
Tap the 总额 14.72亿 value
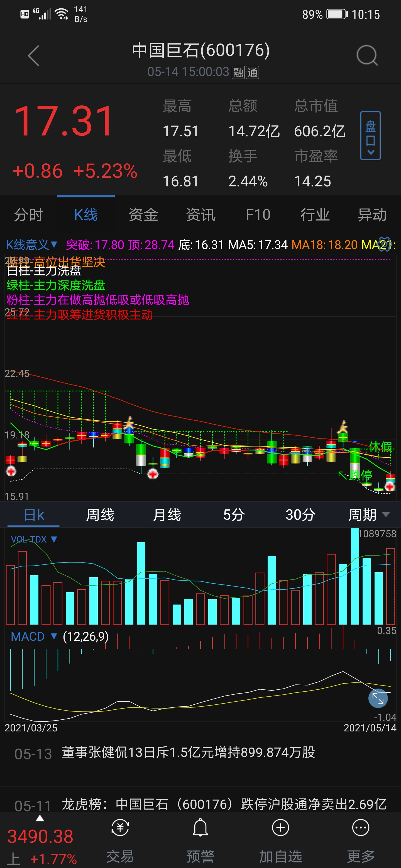pos(254,131)
